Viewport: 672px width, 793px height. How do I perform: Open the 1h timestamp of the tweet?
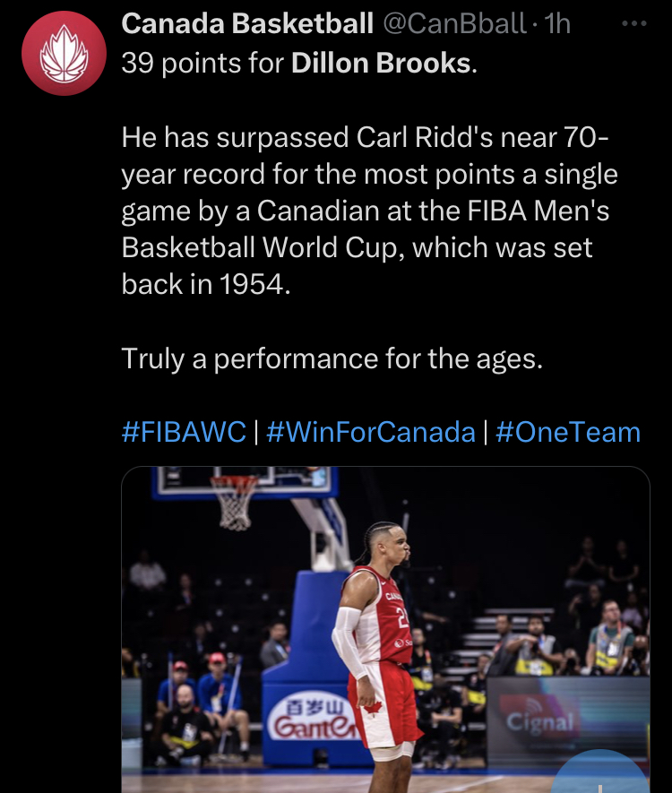tap(556, 24)
